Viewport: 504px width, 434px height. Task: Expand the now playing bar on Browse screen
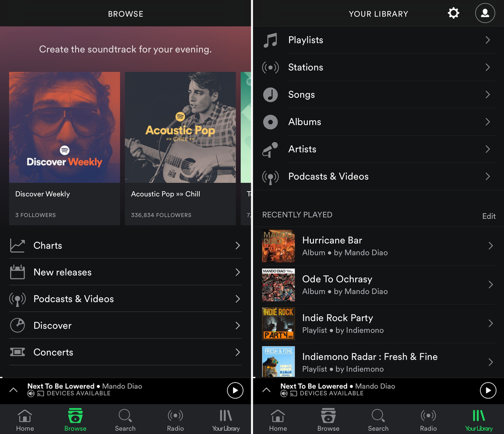[14, 390]
